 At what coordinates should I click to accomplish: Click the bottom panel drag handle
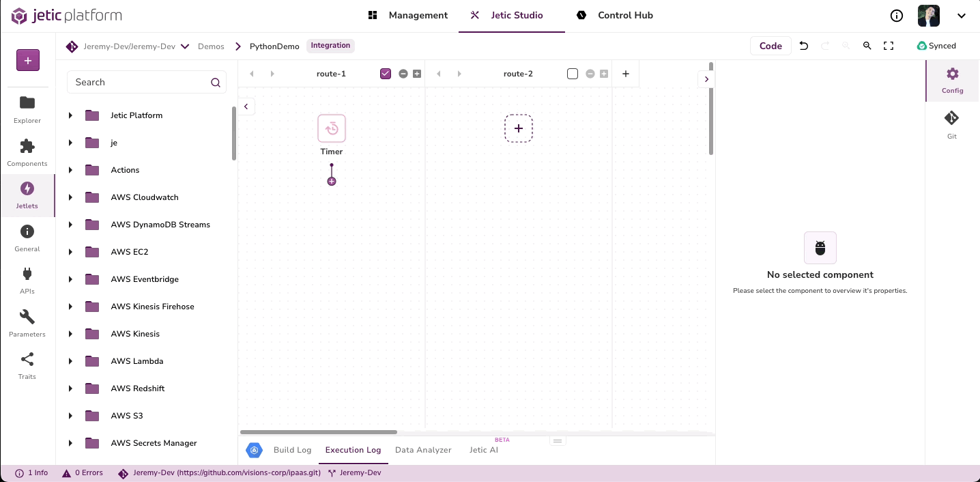[558, 441]
